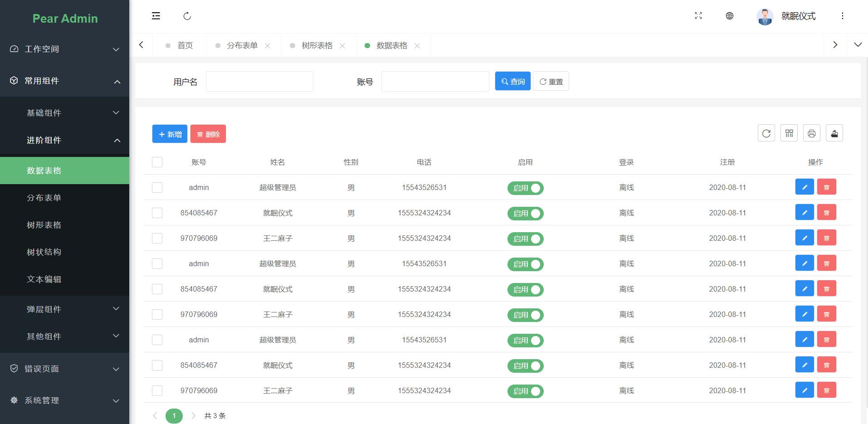Open 树形表格 in the sidebar
This screenshot has height=424, width=868.
[64, 225]
